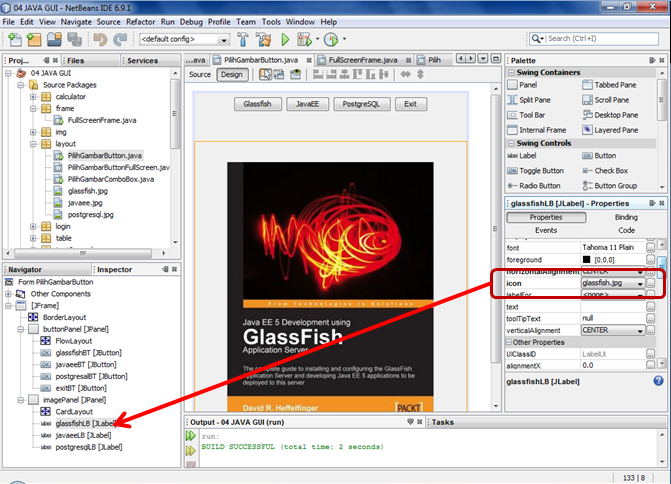671x484 pixels.
Task: Select the Button palette control
Action: [x=599, y=156]
